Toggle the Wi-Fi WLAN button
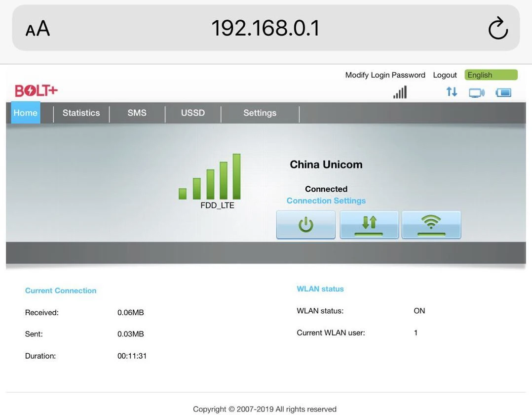The image size is (532, 415). pos(431,225)
